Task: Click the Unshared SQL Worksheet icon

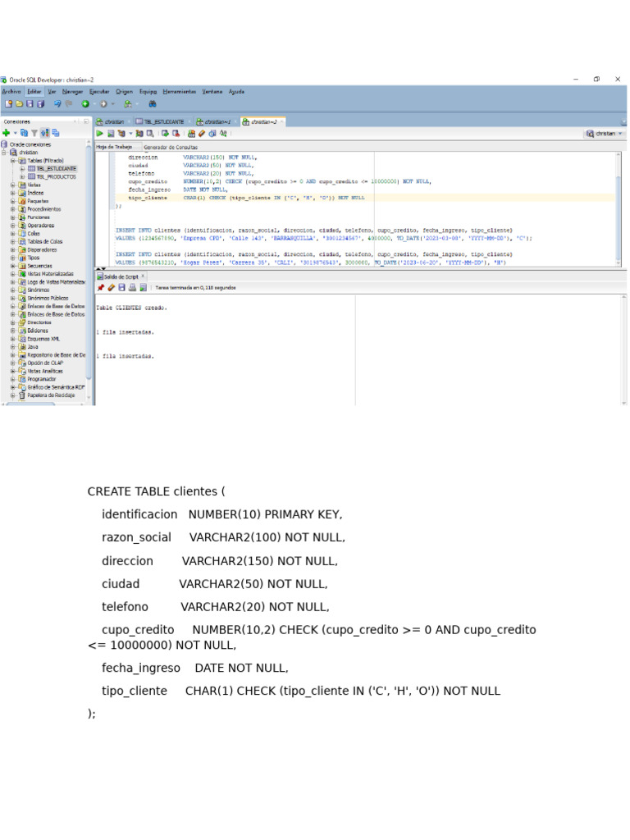Action: point(191,134)
